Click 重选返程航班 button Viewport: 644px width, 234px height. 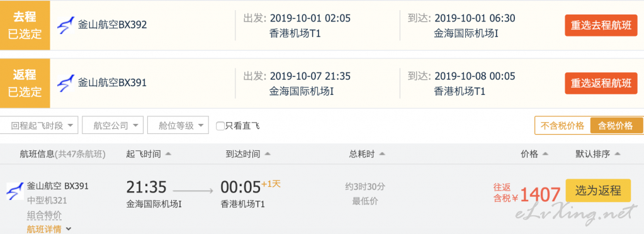coord(601,84)
